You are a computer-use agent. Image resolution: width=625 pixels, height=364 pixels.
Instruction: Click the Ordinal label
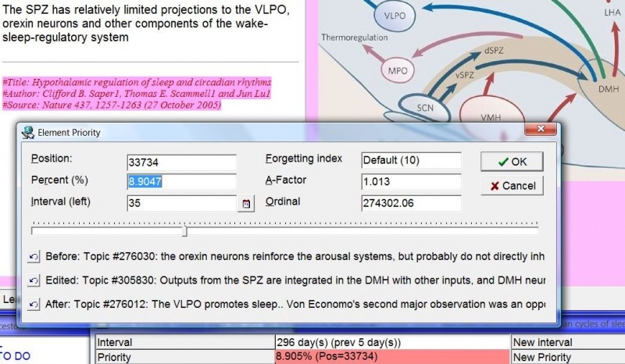[x=283, y=202]
